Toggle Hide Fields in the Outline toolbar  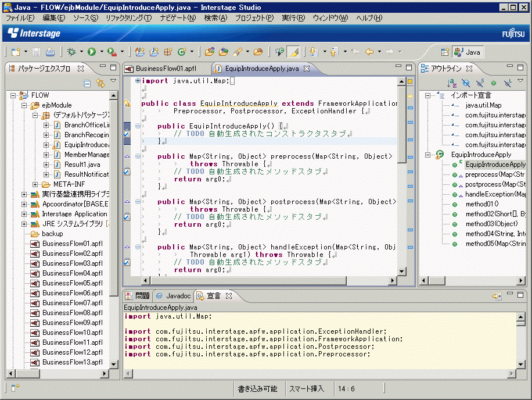click(466, 83)
